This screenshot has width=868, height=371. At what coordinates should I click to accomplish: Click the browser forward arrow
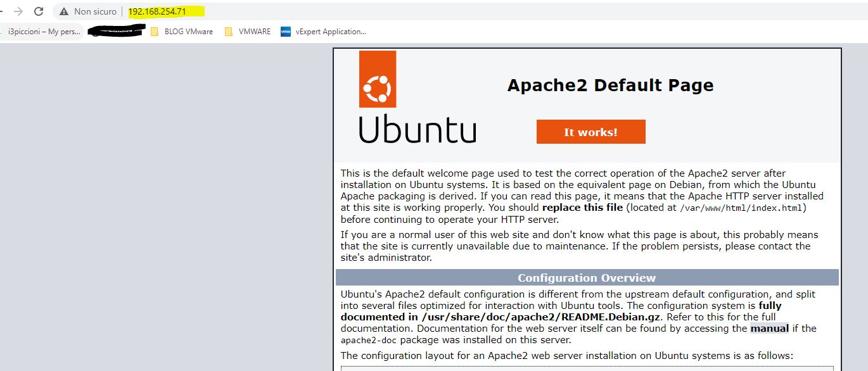19,11
